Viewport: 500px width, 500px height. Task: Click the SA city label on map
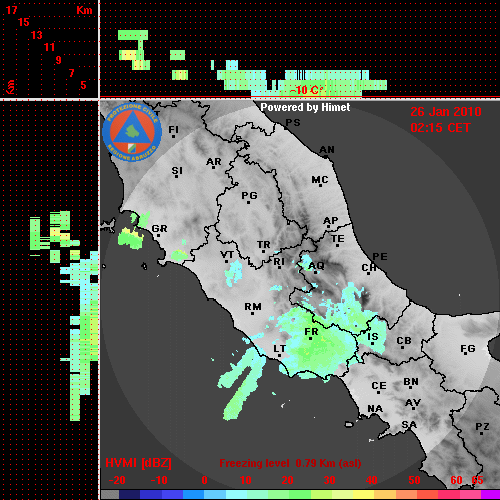point(409,425)
